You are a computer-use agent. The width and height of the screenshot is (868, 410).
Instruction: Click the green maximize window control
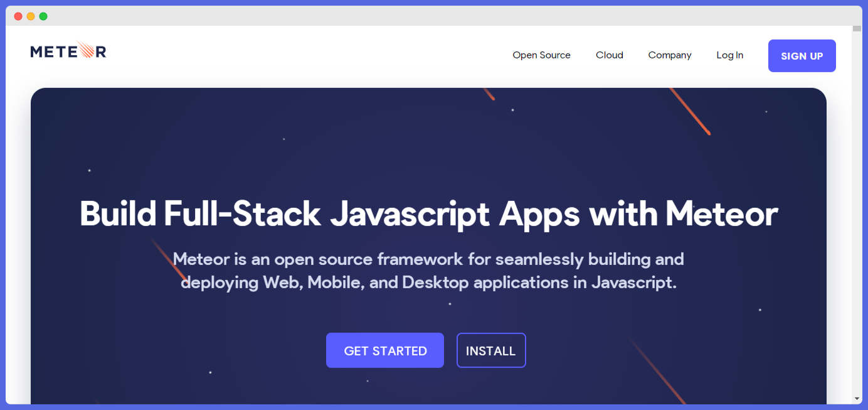point(43,16)
